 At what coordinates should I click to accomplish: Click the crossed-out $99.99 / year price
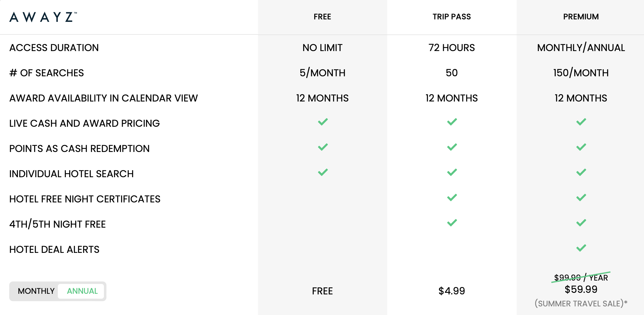click(581, 277)
